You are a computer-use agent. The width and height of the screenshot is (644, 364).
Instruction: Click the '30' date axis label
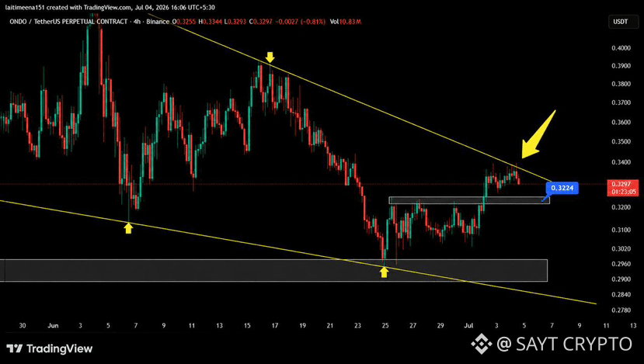point(23,325)
